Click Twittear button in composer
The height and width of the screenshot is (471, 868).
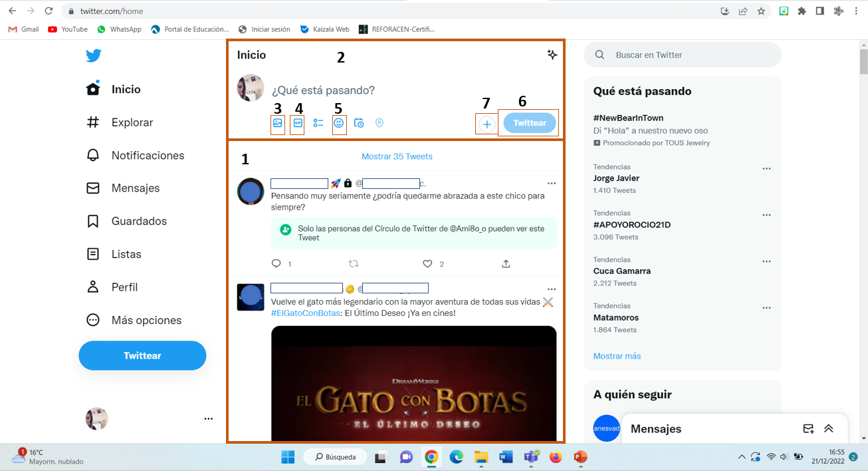(x=530, y=123)
